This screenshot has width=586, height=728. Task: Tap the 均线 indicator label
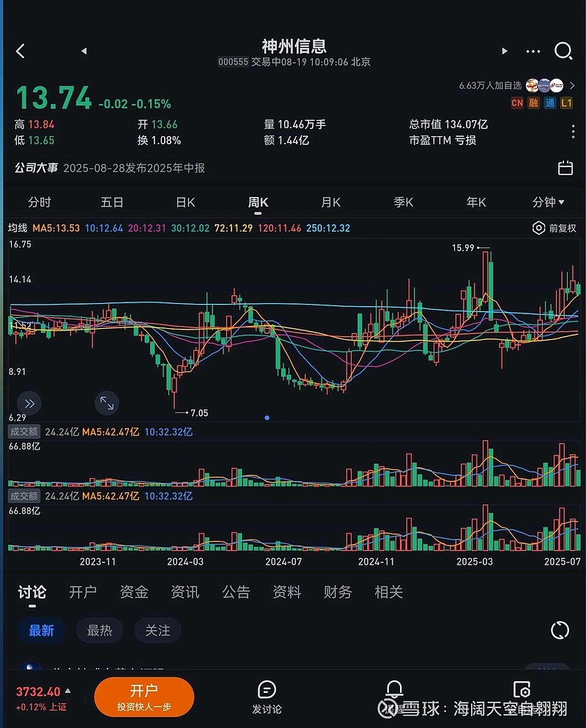(x=18, y=228)
